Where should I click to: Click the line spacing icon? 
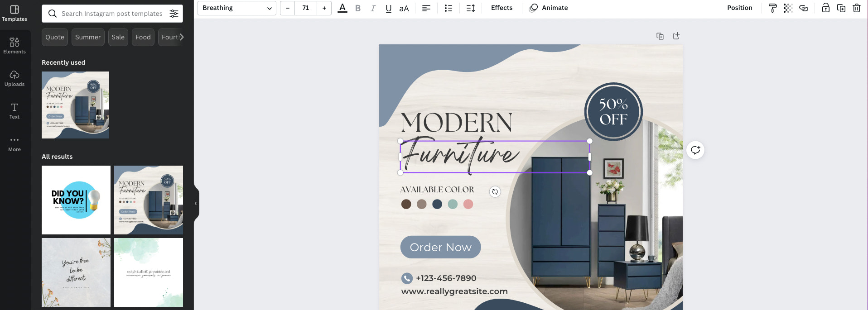tap(471, 8)
